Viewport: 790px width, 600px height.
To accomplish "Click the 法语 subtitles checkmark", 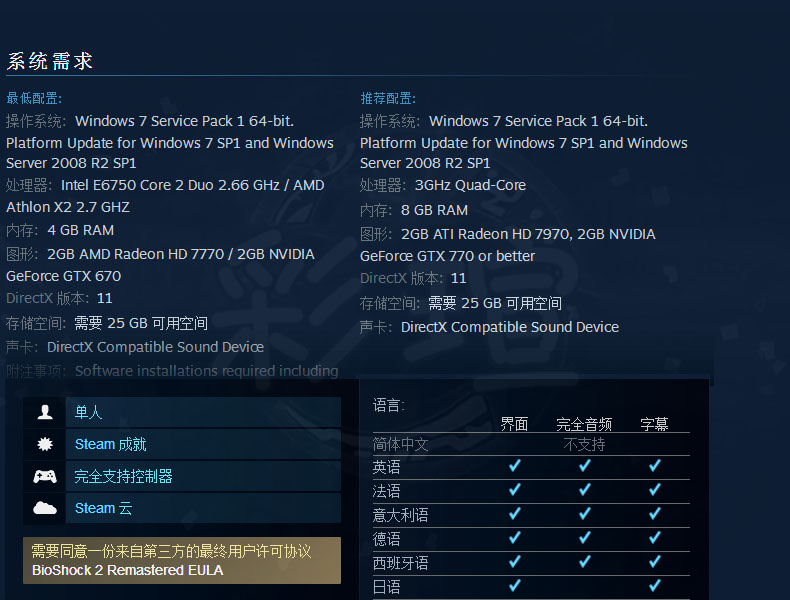I will click(x=654, y=489).
